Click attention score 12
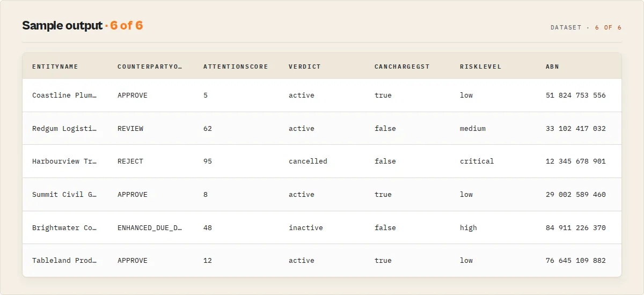The height and width of the screenshot is (295, 644). [208, 261]
